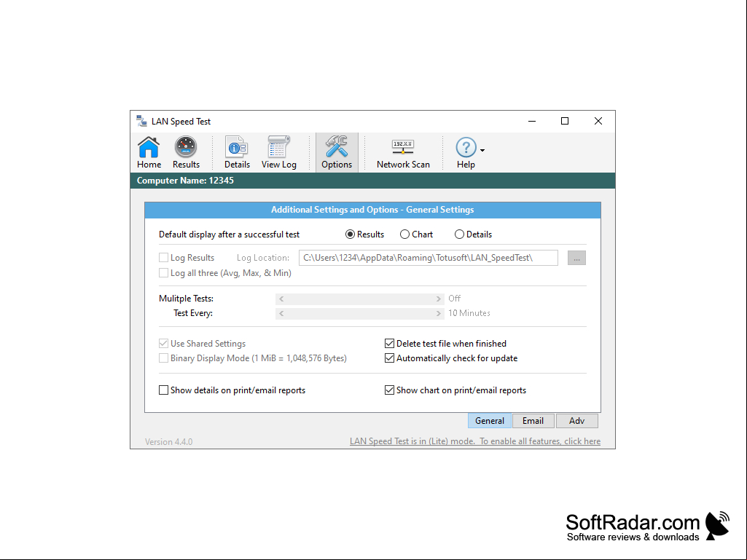Select the Options tools icon
The width and height of the screenshot is (747, 560).
point(337,152)
